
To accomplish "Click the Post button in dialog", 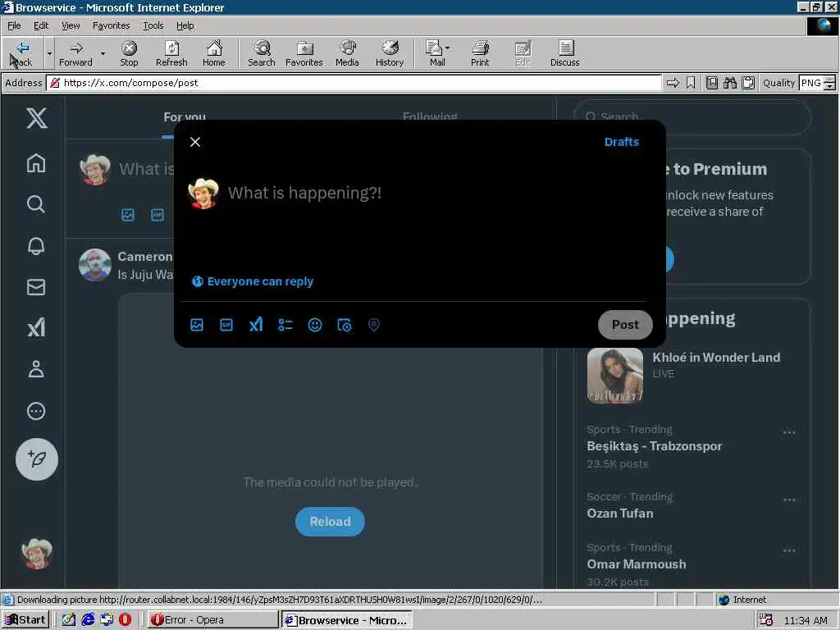I will pyautogui.click(x=624, y=325).
